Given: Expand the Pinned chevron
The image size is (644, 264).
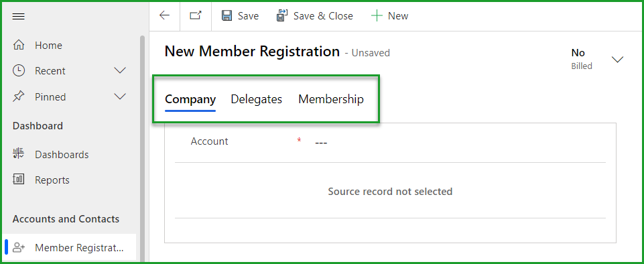Looking at the screenshot, I should point(119,97).
